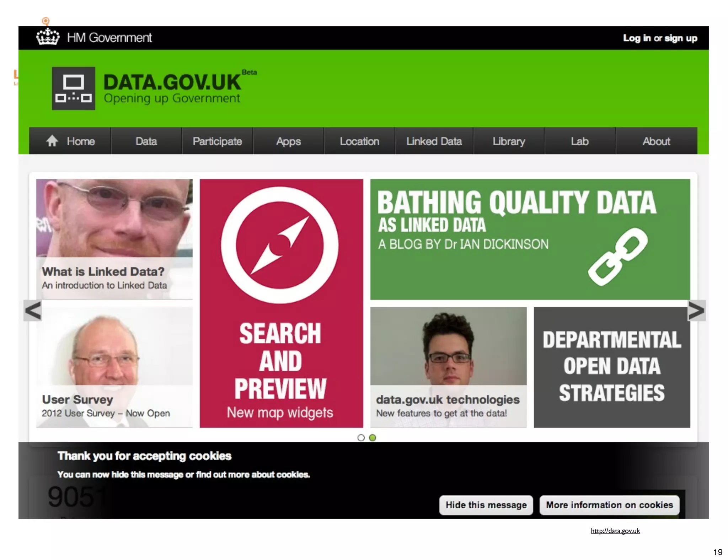The width and height of the screenshot is (728, 560).
Task: Open the Apps menu tab
Action: pyautogui.click(x=288, y=141)
